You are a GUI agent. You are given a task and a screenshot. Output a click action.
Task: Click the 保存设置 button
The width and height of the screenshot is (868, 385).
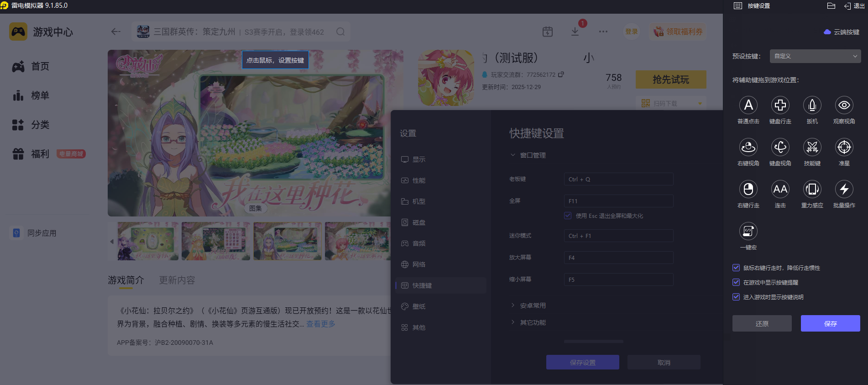tap(583, 362)
